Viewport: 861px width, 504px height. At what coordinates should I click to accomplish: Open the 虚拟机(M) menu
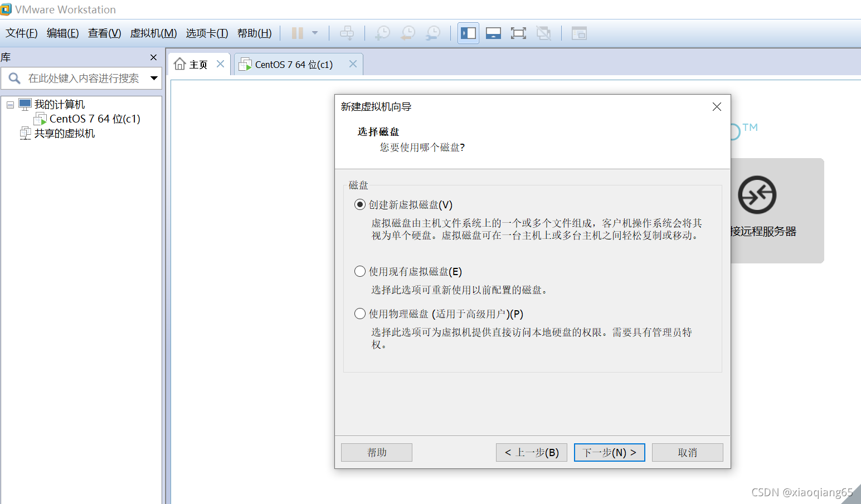154,33
